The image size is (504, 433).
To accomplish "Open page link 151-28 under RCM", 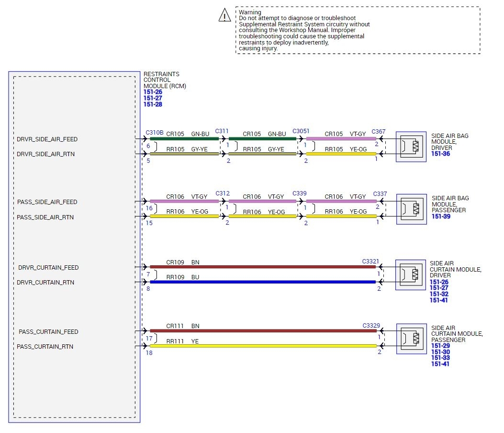I will [x=153, y=104].
